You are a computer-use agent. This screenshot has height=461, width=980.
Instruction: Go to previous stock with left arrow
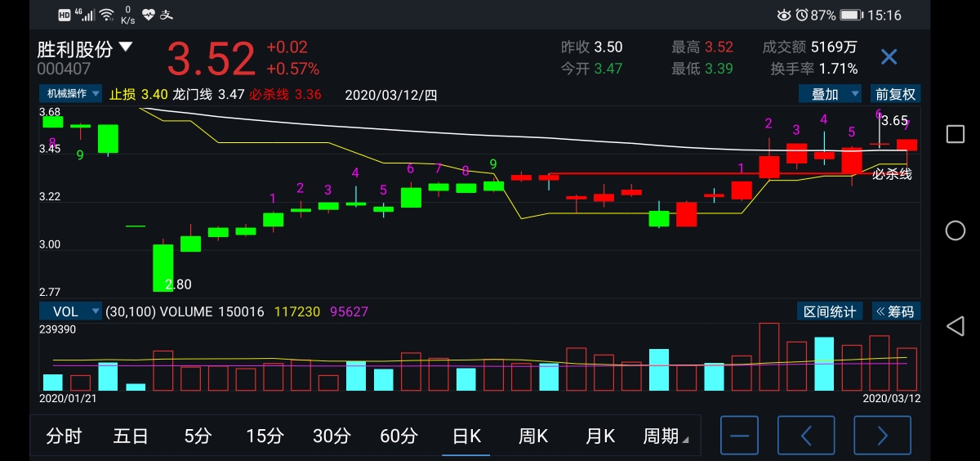click(x=806, y=436)
